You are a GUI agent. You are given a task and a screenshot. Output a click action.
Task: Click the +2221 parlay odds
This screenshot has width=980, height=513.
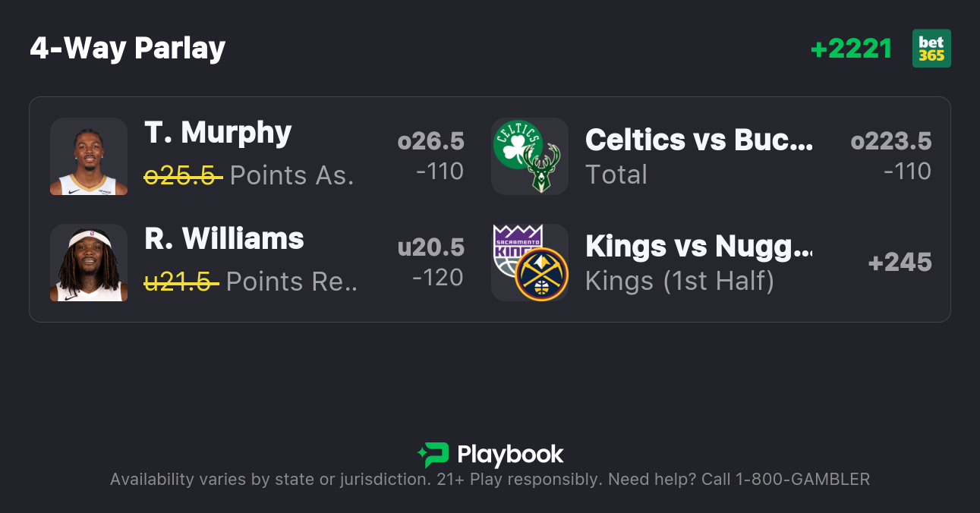pyautogui.click(x=851, y=49)
